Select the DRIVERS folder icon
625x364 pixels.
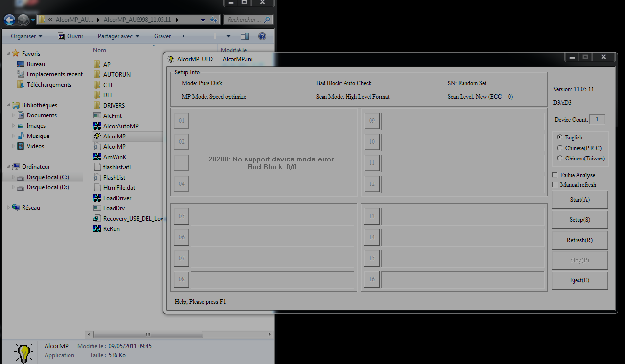(97, 105)
